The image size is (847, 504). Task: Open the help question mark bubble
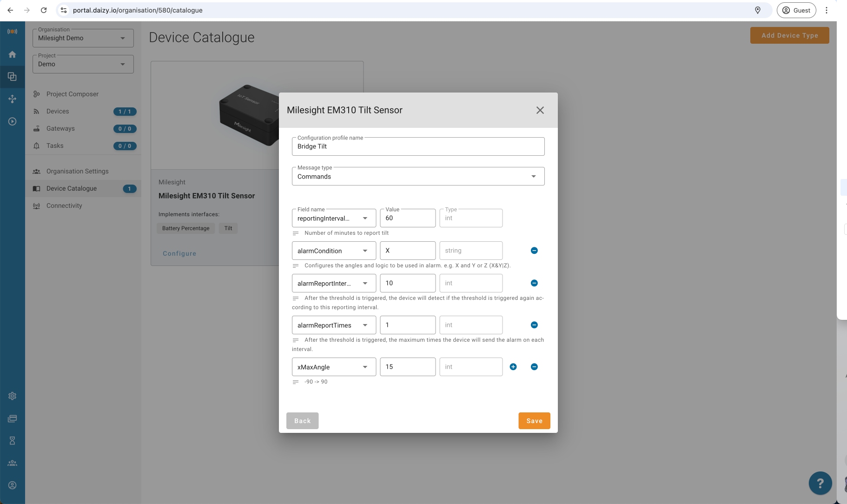(821, 484)
